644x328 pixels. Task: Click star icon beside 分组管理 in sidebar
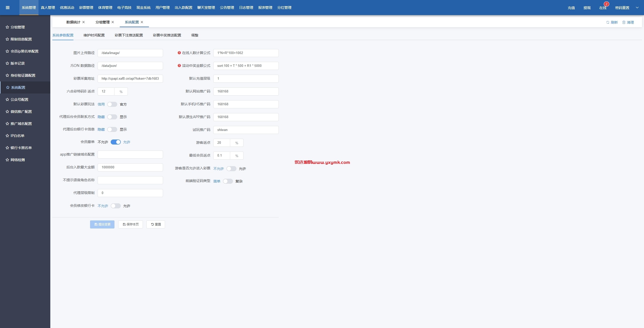click(x=7, y=27)
